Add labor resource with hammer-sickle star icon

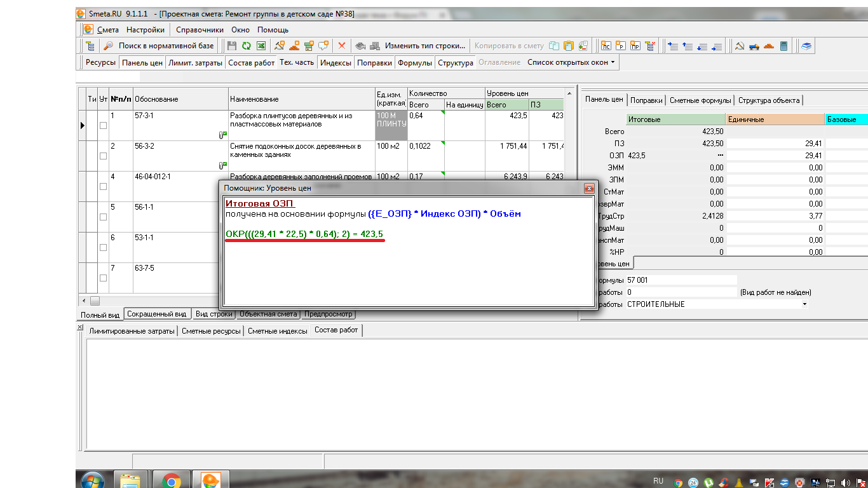tap(280, 46)
